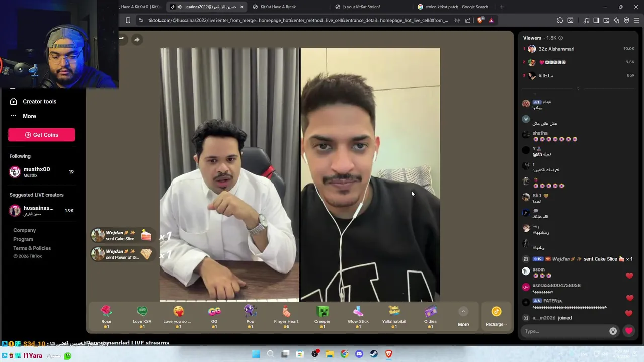Send a heart like in chat

pos(629,331)
